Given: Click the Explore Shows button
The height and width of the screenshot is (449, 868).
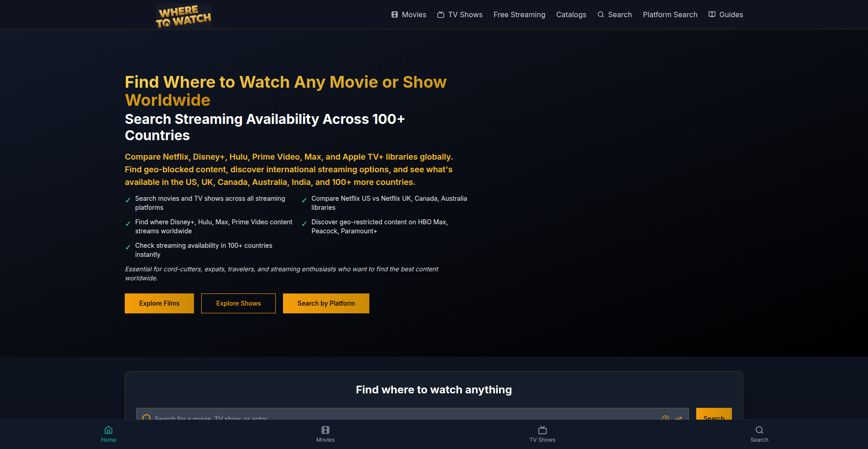Looking at the screenshot, I should 238,303.
